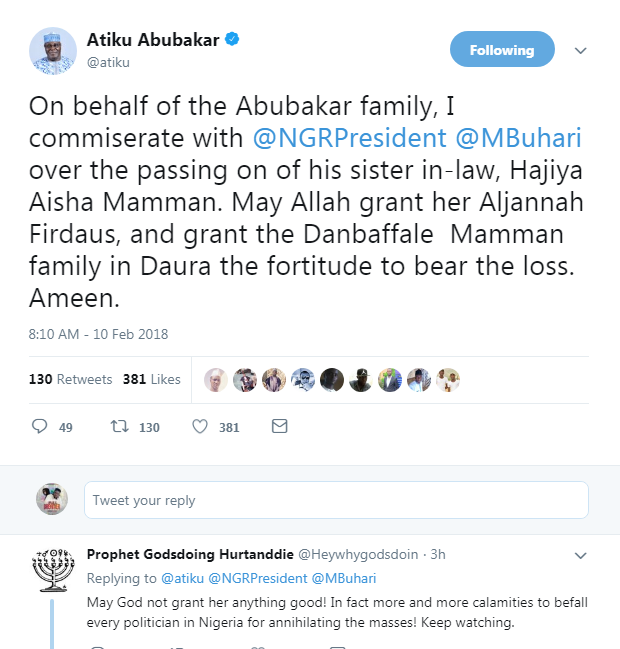Toggle the Following button
Viewport: 620px width, 649px height.
pos(502,50)
